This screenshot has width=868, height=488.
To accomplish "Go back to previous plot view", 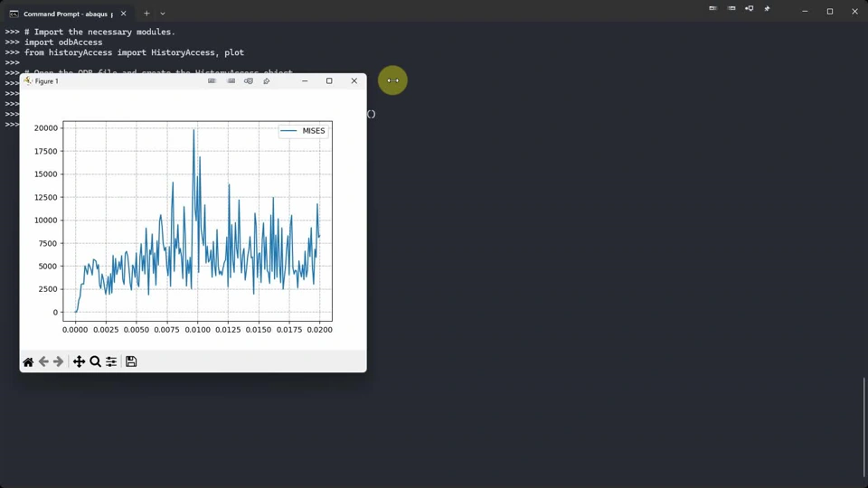I will pyautogui.click(x=43, y=361).
